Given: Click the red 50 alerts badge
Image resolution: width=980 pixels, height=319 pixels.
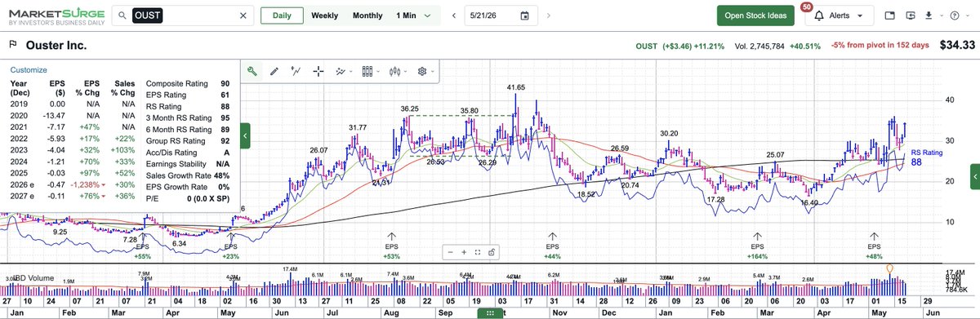Looking at the screenshot, I should [x=807, y=7].
